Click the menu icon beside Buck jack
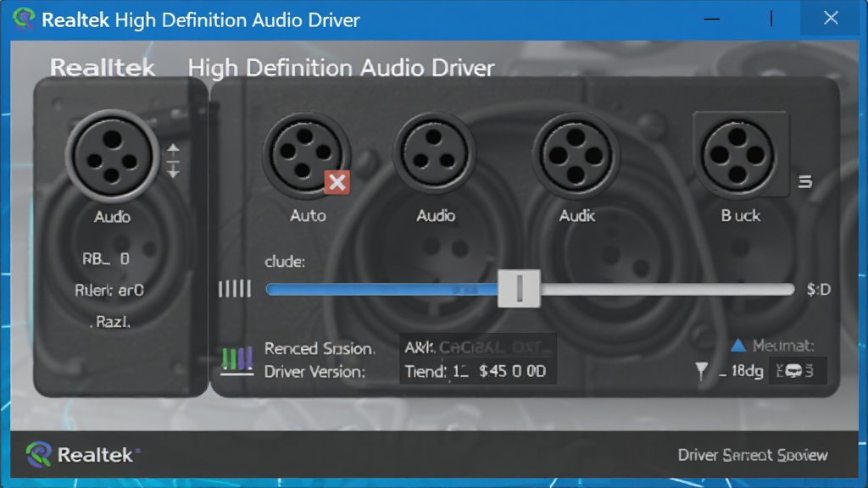This screenshot has height=488, width=868. (x=805, y=181)
